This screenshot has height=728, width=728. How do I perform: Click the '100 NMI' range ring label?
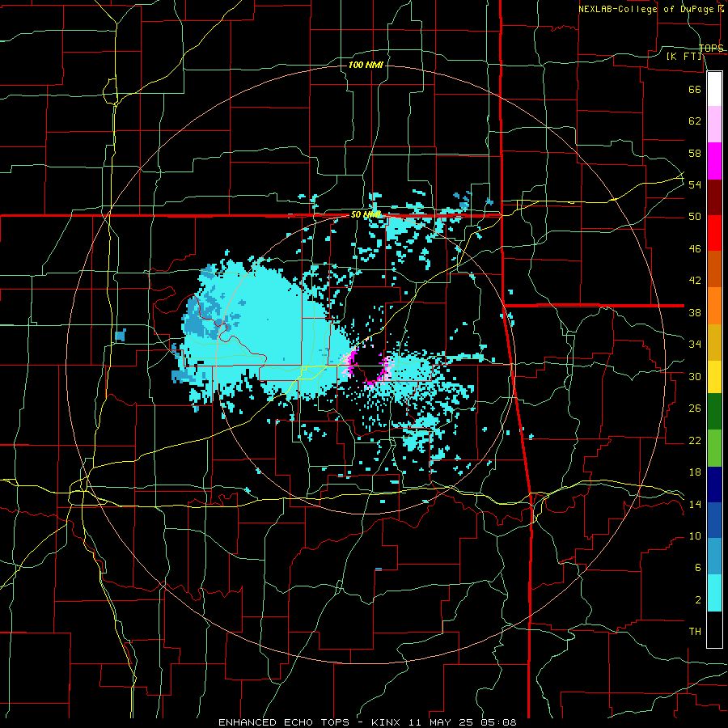coord(366,65)
